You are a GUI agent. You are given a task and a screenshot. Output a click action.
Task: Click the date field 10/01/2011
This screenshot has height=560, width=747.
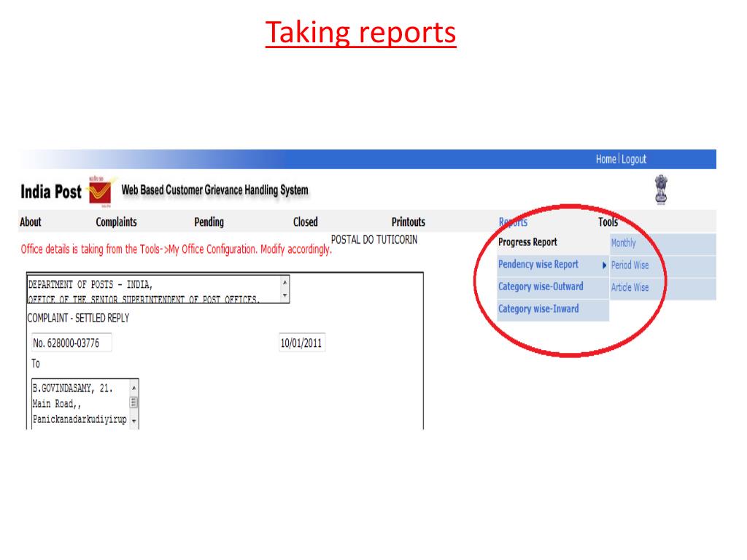click(301, 343)
